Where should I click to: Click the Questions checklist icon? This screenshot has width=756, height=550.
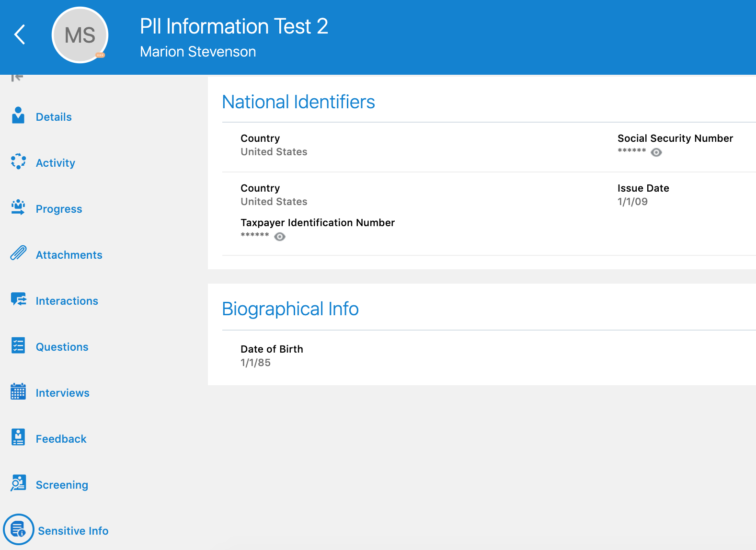point(18,345)
